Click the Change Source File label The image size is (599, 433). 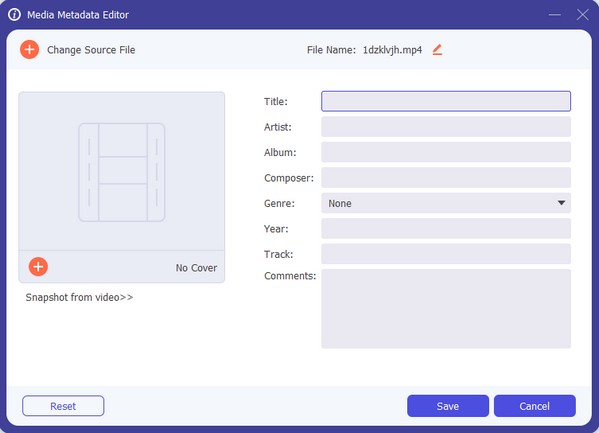[91, 50]
